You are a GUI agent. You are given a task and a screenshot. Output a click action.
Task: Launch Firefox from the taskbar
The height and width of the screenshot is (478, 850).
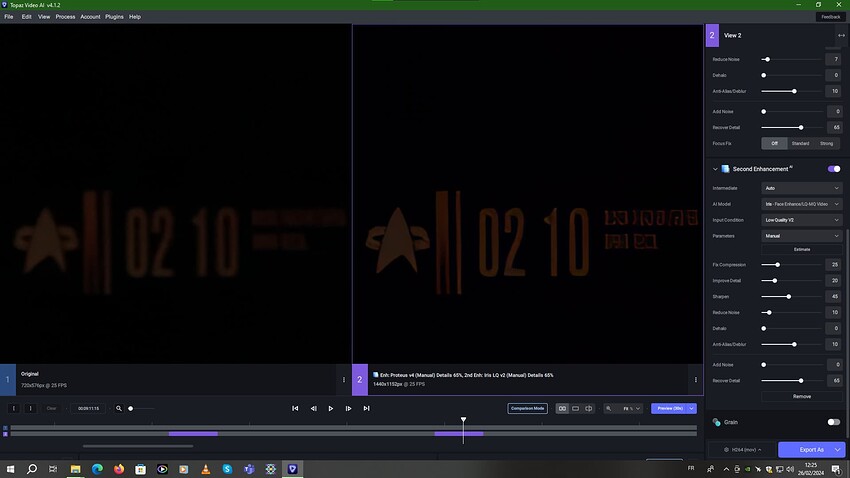pos(119,469)
